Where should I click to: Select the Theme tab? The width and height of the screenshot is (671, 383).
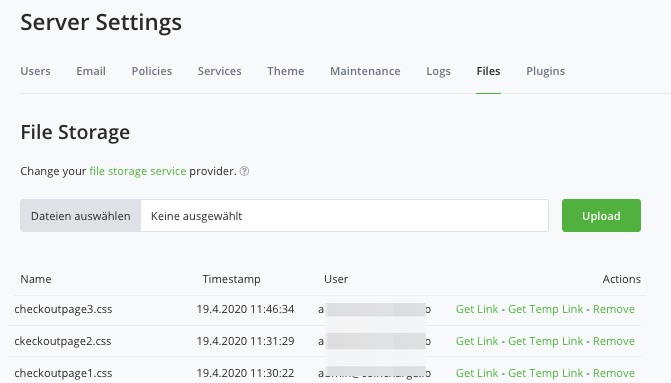pos(285,71)
